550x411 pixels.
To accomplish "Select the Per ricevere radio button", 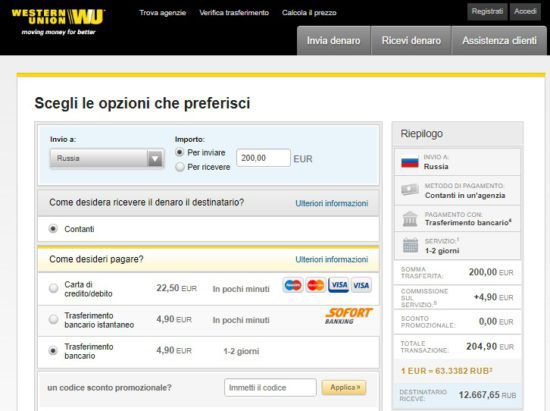I will [180, 167].
